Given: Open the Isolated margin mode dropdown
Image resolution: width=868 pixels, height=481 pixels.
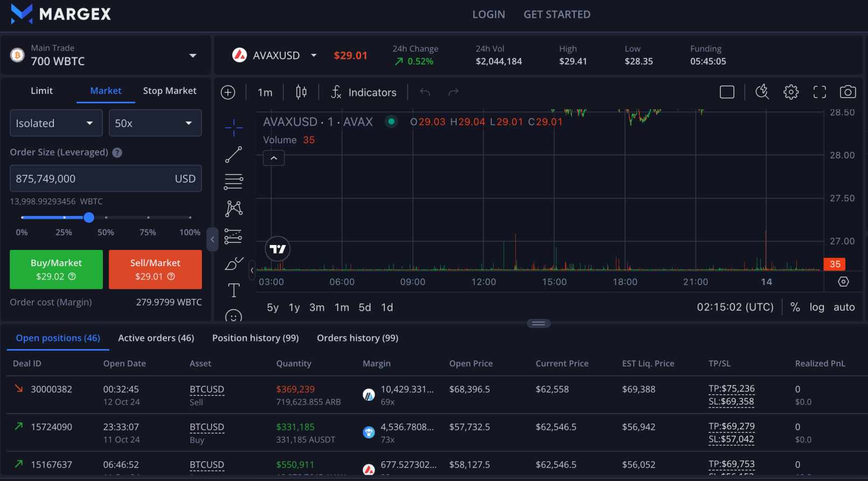Looking at the screenshot, I should point(56,123).
